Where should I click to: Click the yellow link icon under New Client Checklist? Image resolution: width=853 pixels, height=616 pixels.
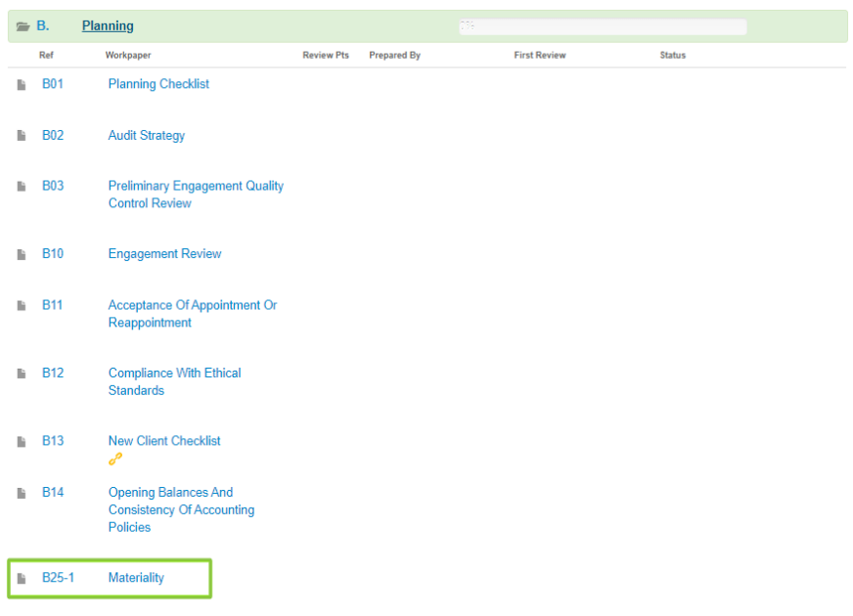point(115,460)
